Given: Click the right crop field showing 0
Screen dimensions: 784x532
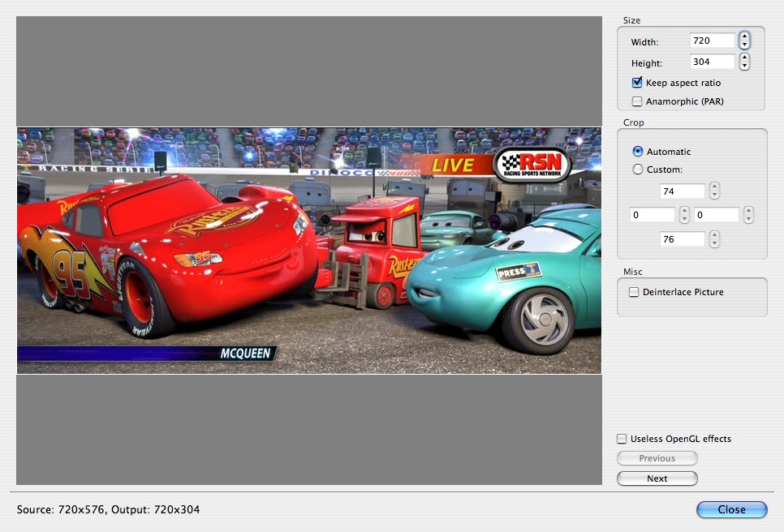Looking at the screenshot, I should pyautogui.click(x=716, y=215).
